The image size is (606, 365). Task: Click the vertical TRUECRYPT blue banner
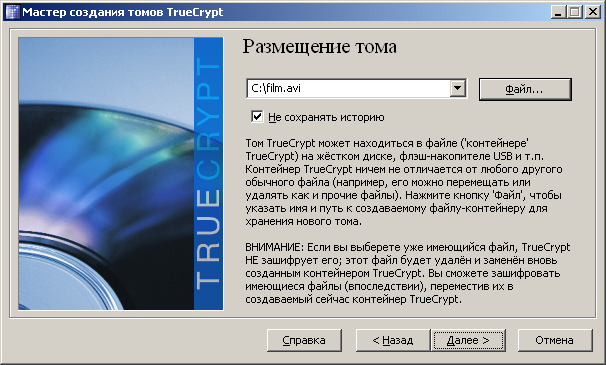click(209, 174)
